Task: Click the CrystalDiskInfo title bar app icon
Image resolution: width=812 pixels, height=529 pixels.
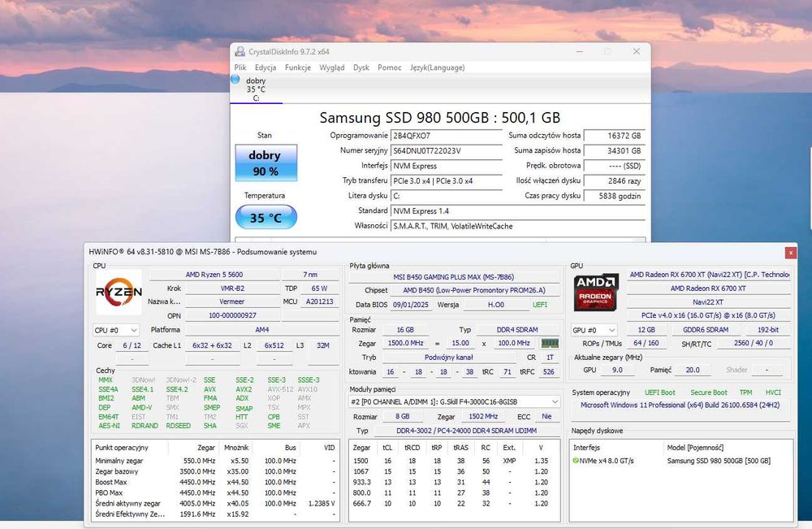Action: tap(240, 51)
